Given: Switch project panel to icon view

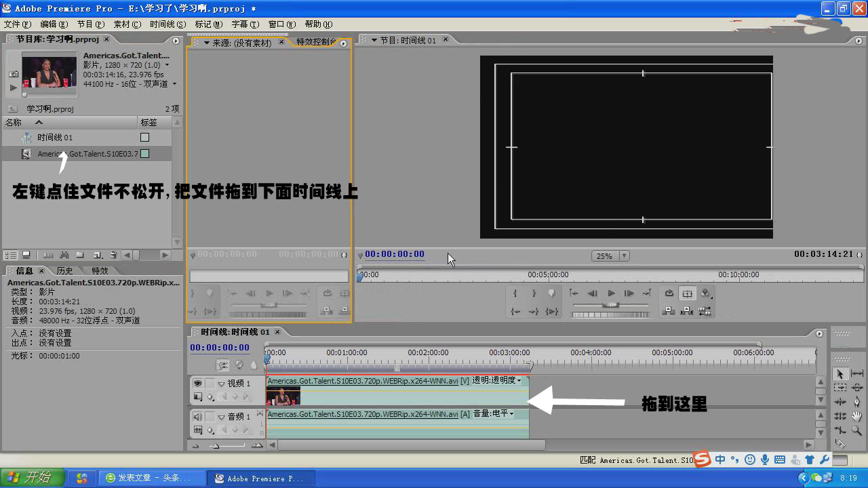Looking at the screenshot, I should (26, 255).
